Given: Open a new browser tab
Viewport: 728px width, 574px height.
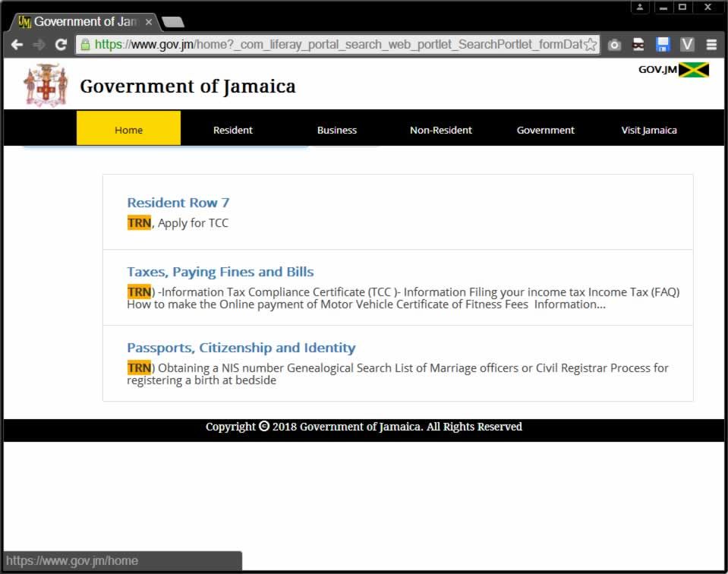Looking at the screenshot, I should click(173, 22).
